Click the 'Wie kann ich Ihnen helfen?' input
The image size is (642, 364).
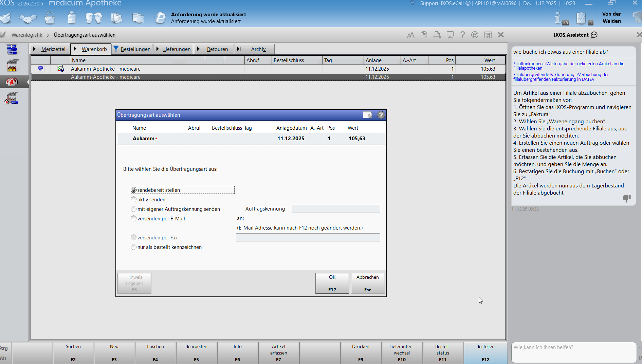pyautogui.click(x=573, y=352)
